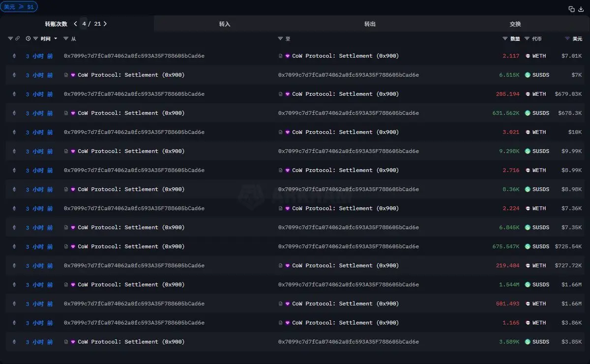Viewport: 590px width, 364px height.
Task: Open CoW Protocol: Settlement recipient in 205.194 row
Action: tap(346, 94)
